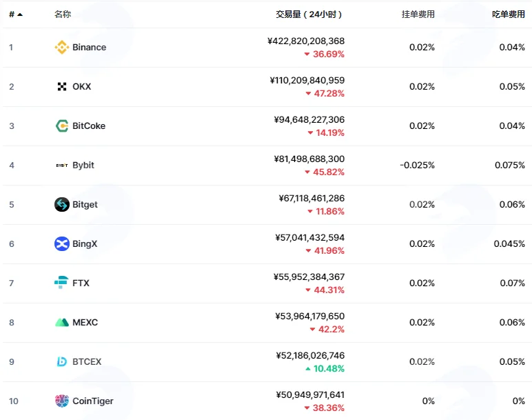Image resolution: width=532 pixels, height=420 pixels.
Task: Click BTCEX volume ¥52,186,026,746
Action: click(310, 355)
